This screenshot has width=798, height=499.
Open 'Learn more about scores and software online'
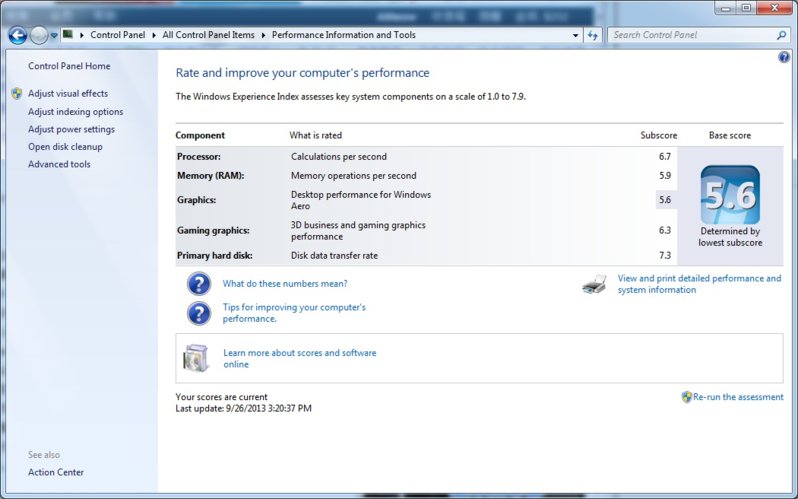tap(299, 358)
